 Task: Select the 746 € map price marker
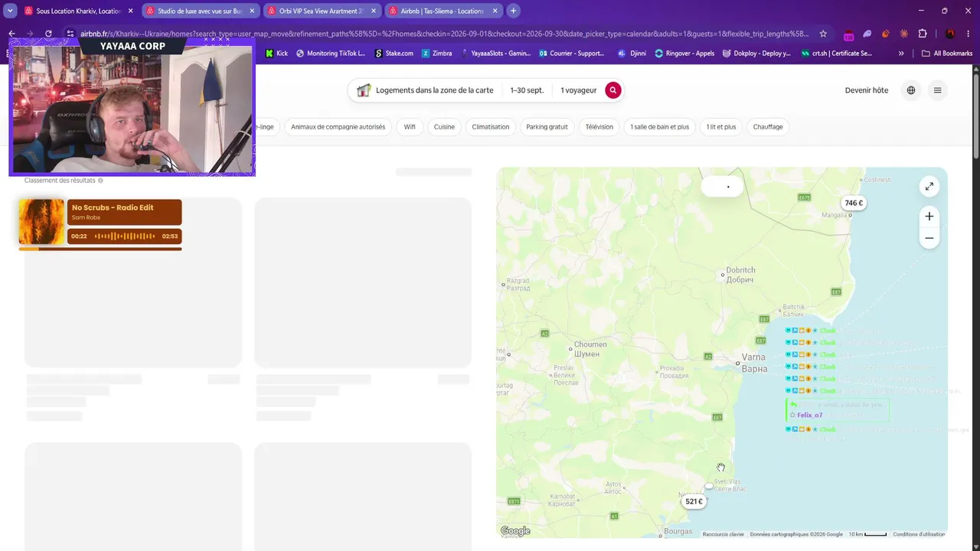pyautogui.click(x=854, y=203)
